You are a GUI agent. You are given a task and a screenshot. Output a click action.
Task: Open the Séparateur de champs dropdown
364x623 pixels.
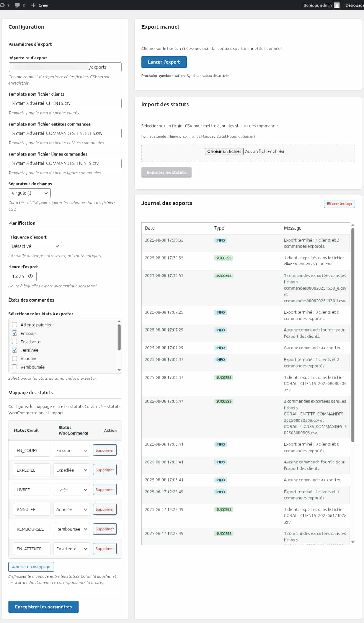point(29,193)
